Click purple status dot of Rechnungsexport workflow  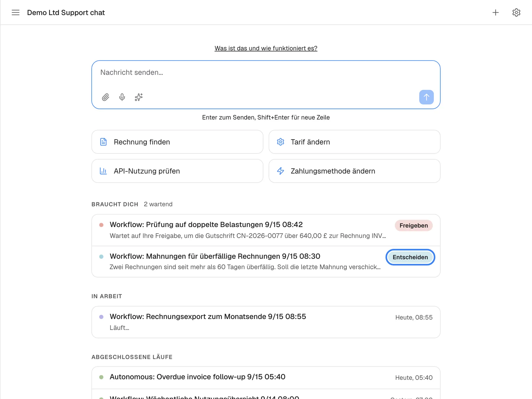(x=101, y=317)
